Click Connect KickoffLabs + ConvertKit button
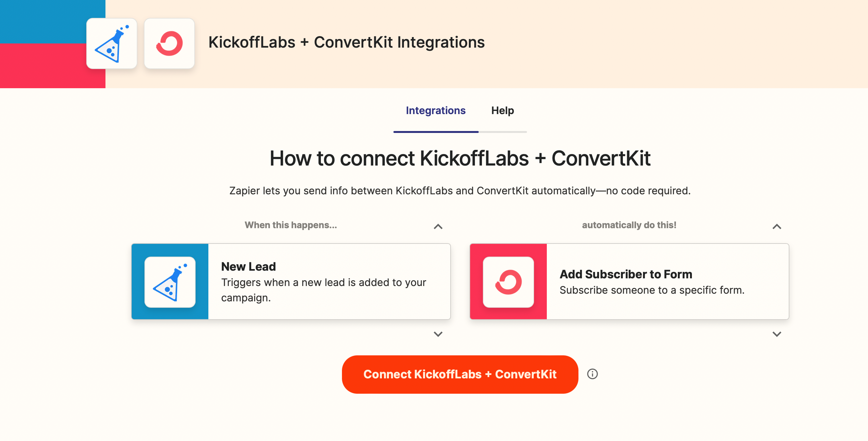The height and width of the screenshot is (441, 868). [x=460, y=374]
